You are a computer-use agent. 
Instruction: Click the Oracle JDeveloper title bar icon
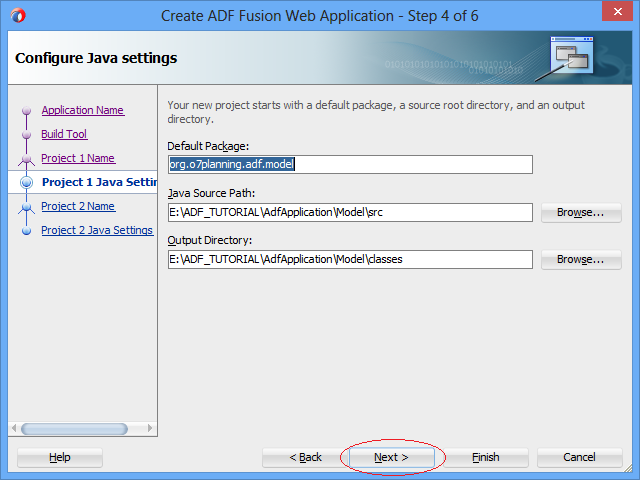pos(18,16)
